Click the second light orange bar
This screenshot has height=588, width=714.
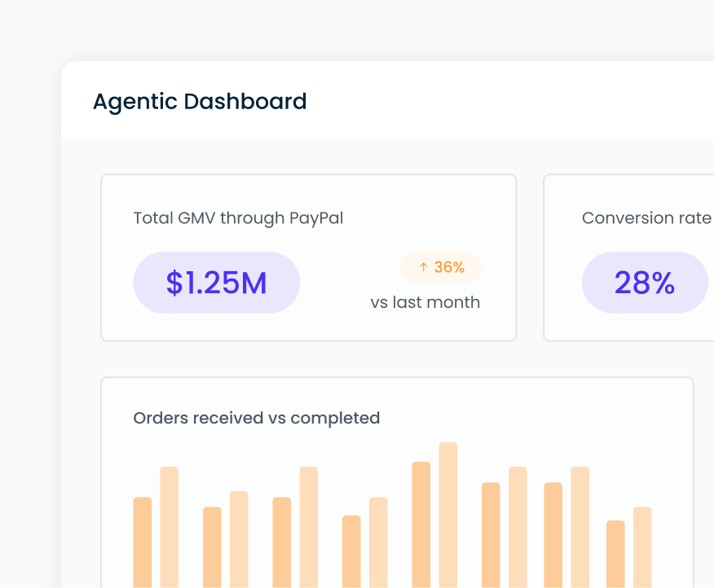[x=239, y=538]
